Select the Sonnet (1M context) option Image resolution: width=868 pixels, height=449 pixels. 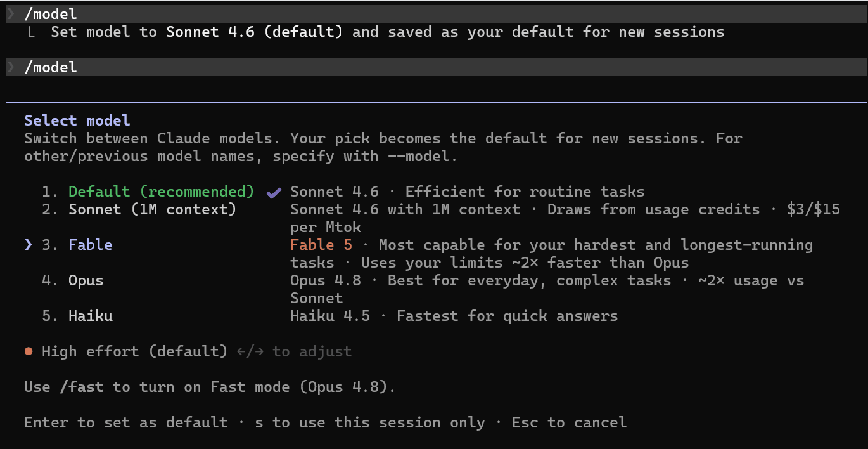point(152,209)
